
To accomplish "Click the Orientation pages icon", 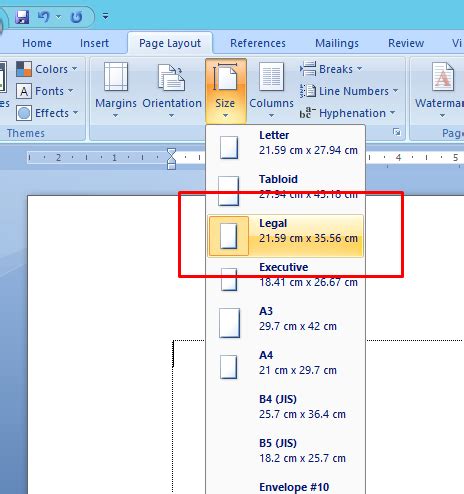I will (x=172, y=78).
